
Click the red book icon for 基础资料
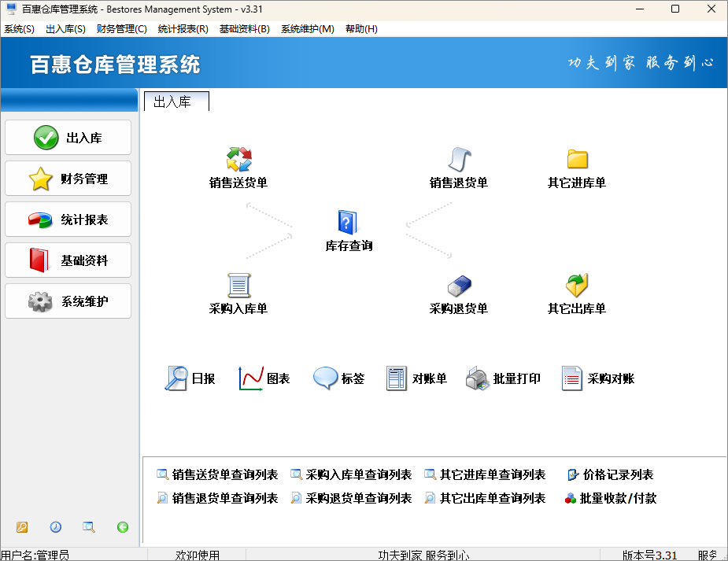39,260
